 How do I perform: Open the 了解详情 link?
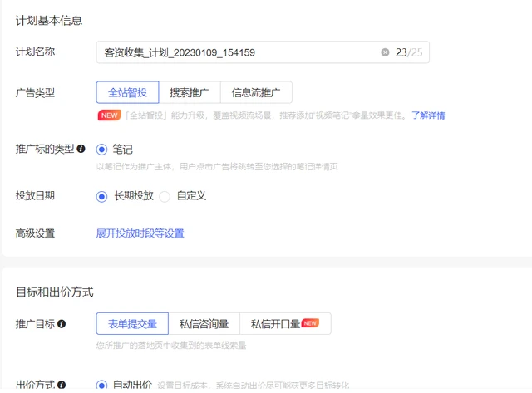tap(428, 115)
